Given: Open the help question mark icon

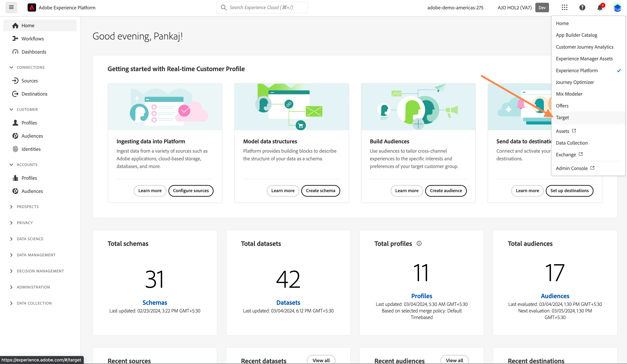Looking at the screenshot, I should pyautogui.click(x=582, y=7).
